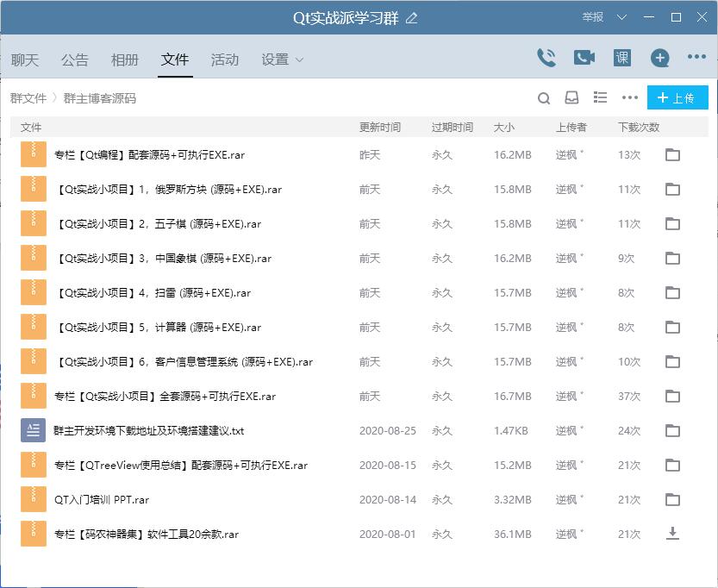Click the 13次 download count

pos(628,155)
